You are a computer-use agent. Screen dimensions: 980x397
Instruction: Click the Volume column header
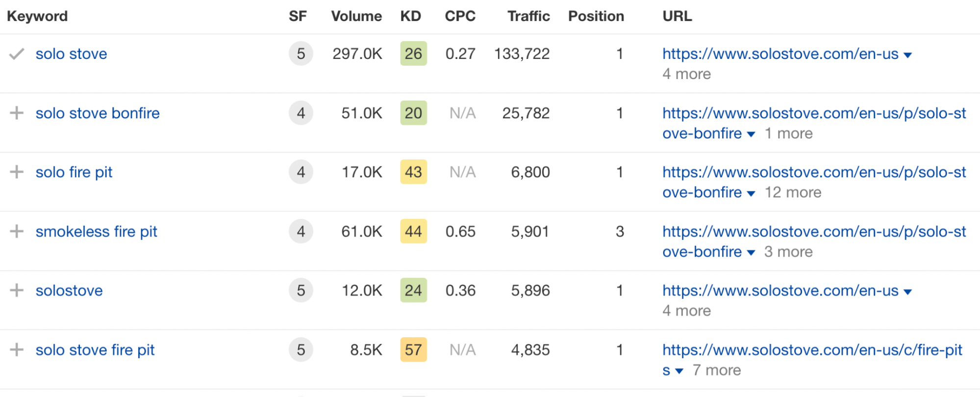[356, 16]
